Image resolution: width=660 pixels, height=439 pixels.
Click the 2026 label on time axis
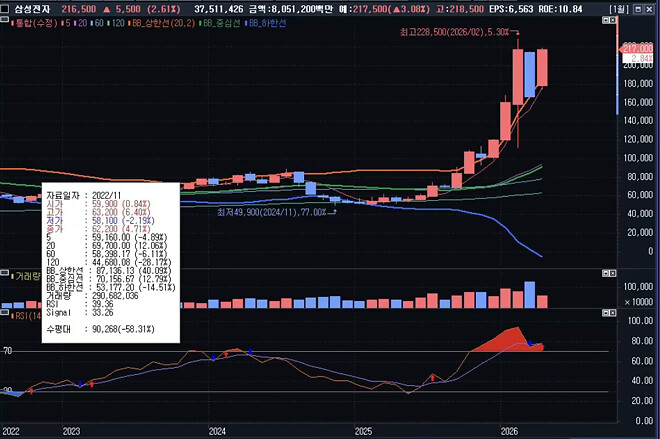point(509,431)
